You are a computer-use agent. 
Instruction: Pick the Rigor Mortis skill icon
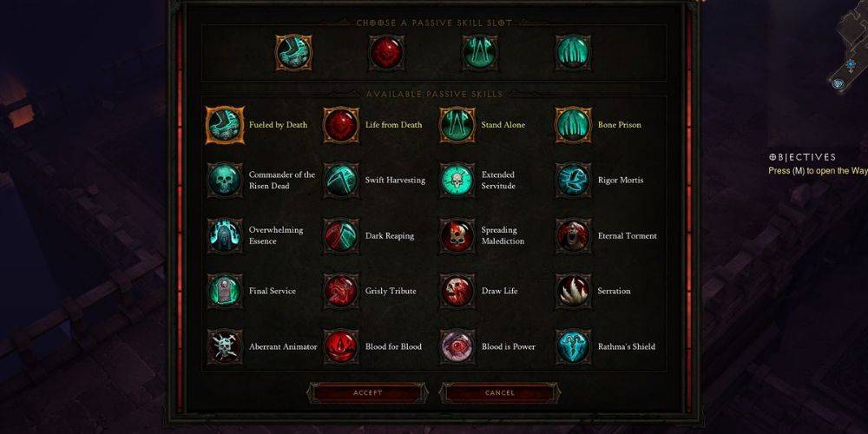(574, 181)
